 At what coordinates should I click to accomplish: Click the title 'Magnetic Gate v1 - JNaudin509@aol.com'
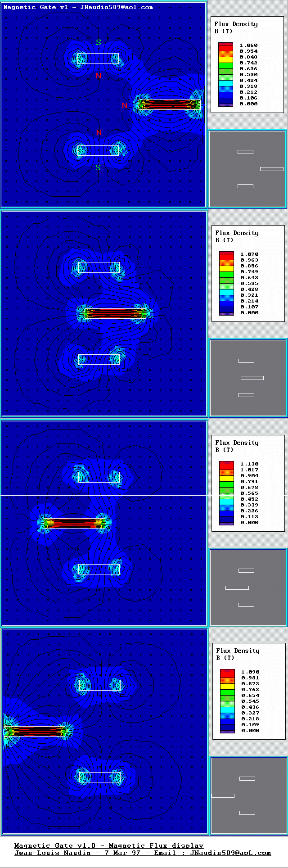[78, 7]
